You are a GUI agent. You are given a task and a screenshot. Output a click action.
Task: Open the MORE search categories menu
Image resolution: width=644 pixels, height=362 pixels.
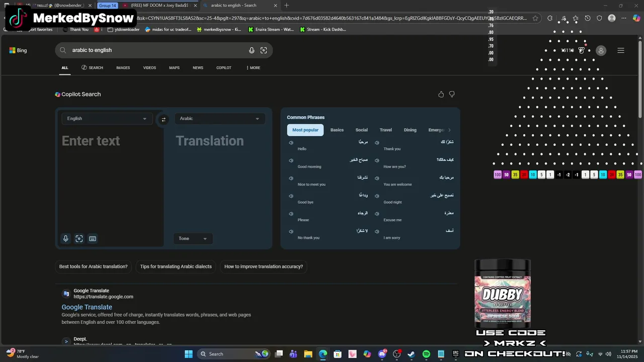click(253, 68)
